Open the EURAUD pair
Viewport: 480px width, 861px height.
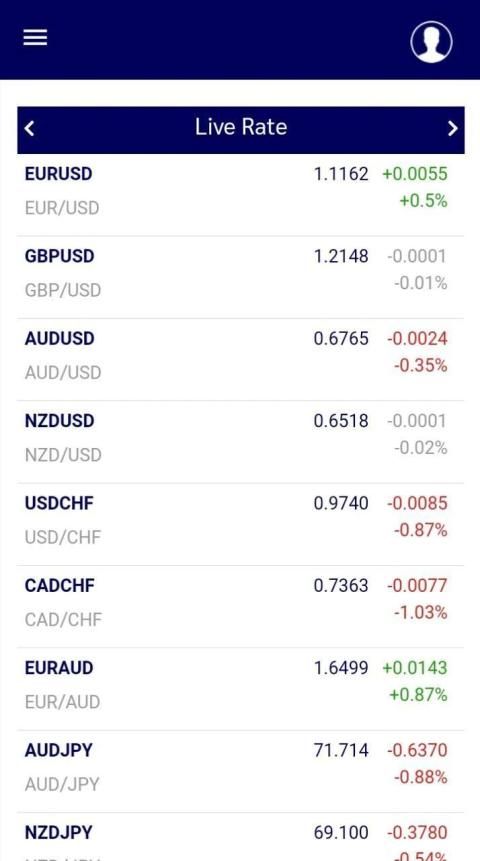[x=241, y=689]
